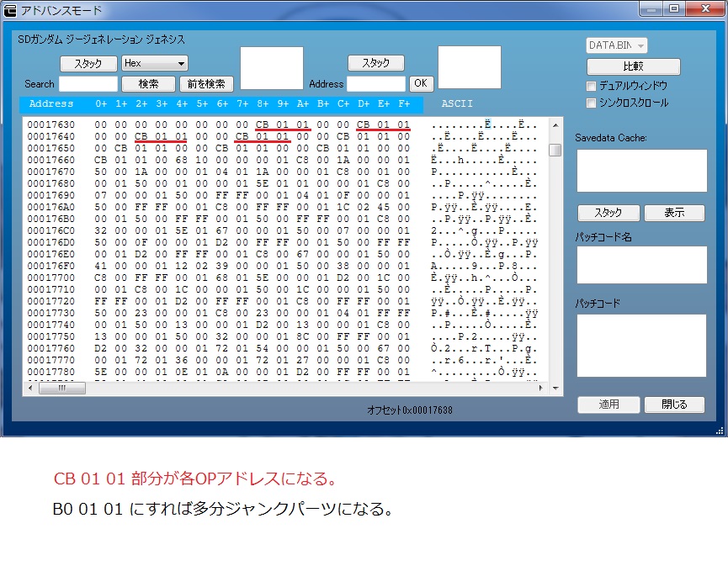Click the 閉じる close button
The image size is (728, 587).
click(674, 405)
